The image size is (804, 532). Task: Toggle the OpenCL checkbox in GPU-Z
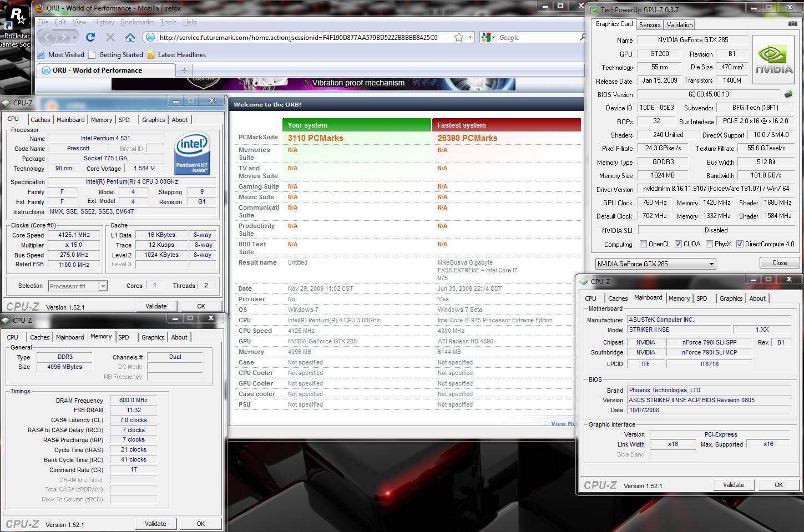point(644,244)
